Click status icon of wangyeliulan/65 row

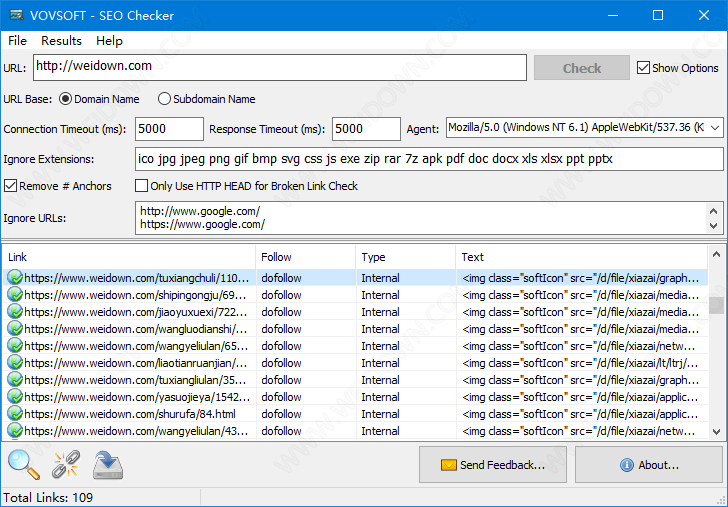tap(15, 346)
